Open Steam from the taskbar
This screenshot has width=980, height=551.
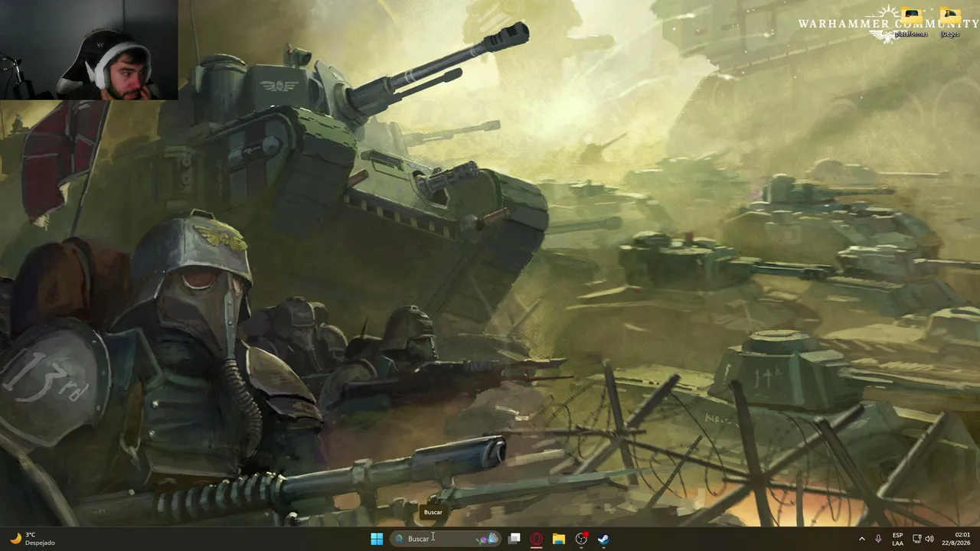(603, 539)
